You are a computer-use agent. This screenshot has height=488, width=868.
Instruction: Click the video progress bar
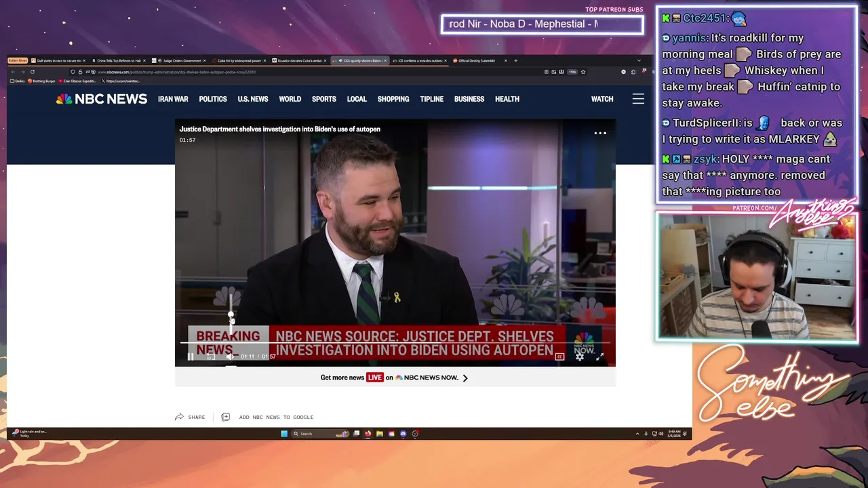point(395,344)
